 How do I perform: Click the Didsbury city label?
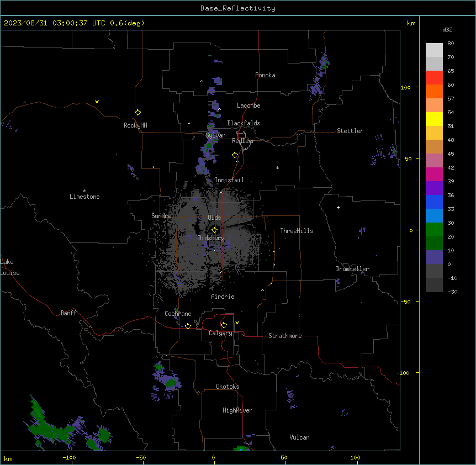[x=211, y=238]
